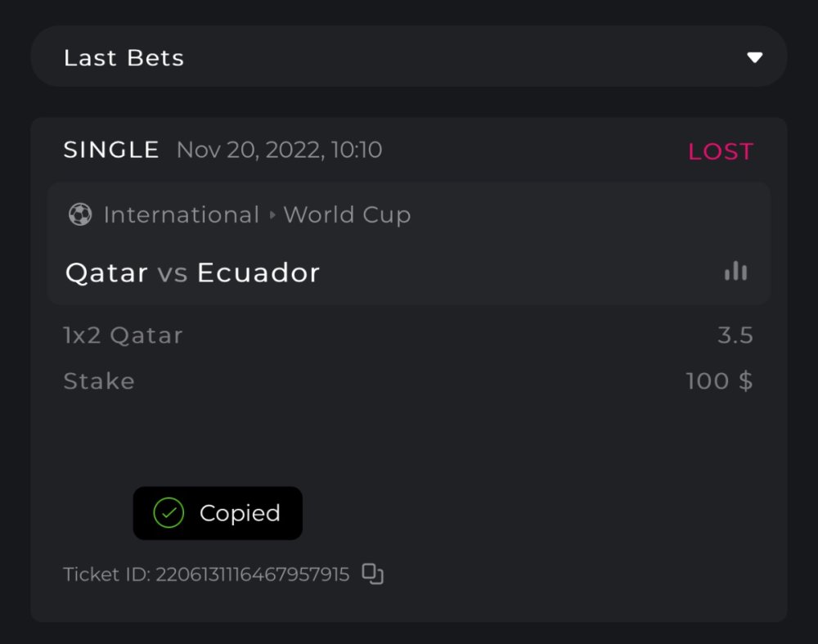Open the World Cup league link
The image size is (818, 644).
tap(347, 215)
